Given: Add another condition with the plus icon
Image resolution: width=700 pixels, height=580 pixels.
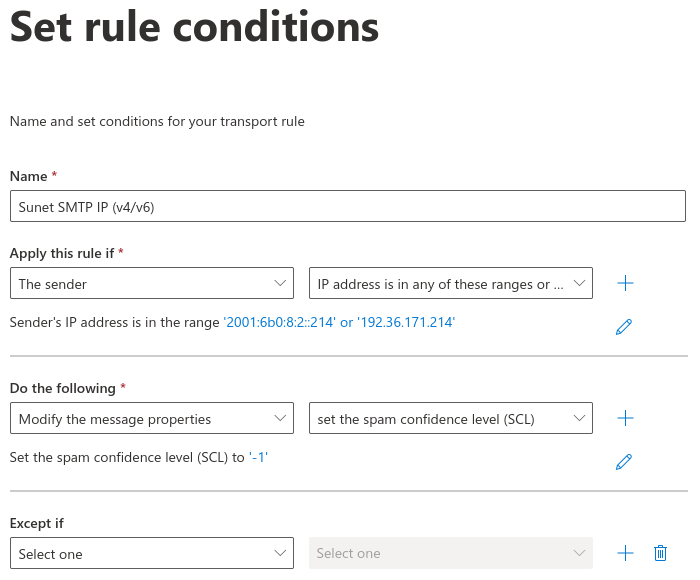Looking at the screenshot, I should tap(625, 283).
